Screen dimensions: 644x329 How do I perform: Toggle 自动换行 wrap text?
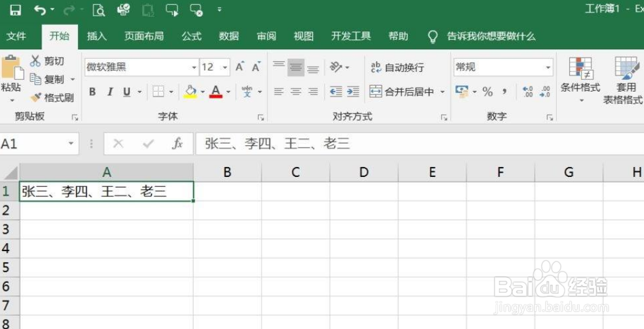coord(398,68)
